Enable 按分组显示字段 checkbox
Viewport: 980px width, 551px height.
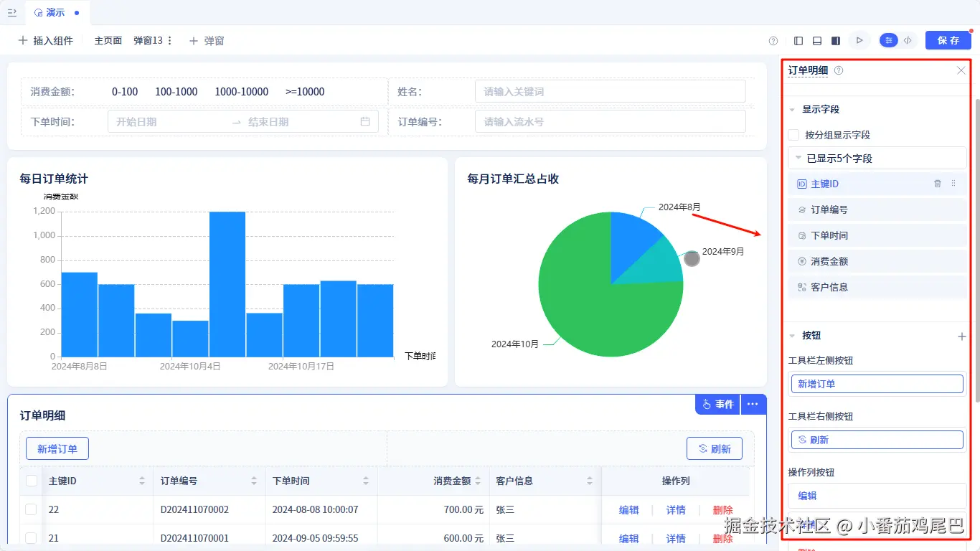[793, 135]
